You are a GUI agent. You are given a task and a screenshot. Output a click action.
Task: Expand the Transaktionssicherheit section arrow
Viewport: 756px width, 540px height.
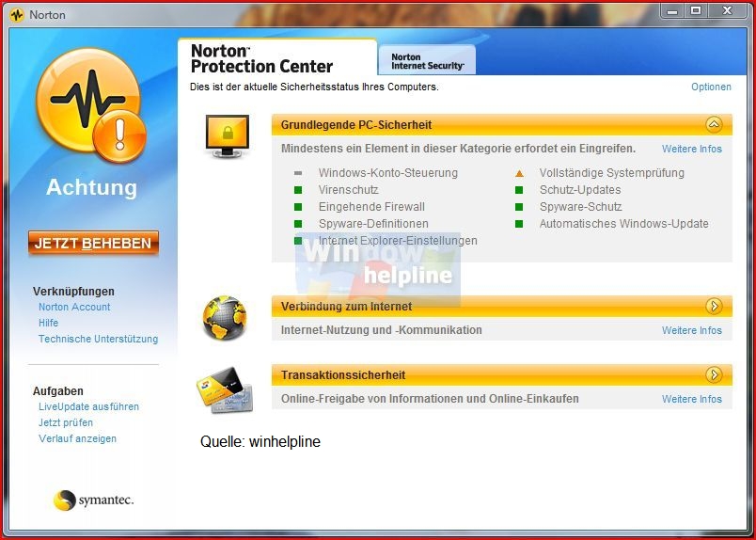pyautogui.click(x=714, y=374)
